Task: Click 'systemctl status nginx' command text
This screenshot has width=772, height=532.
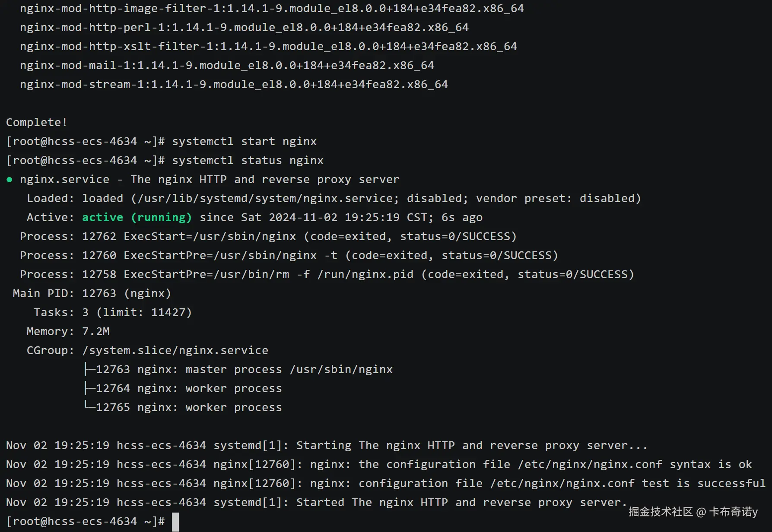Action: [248, 160]
